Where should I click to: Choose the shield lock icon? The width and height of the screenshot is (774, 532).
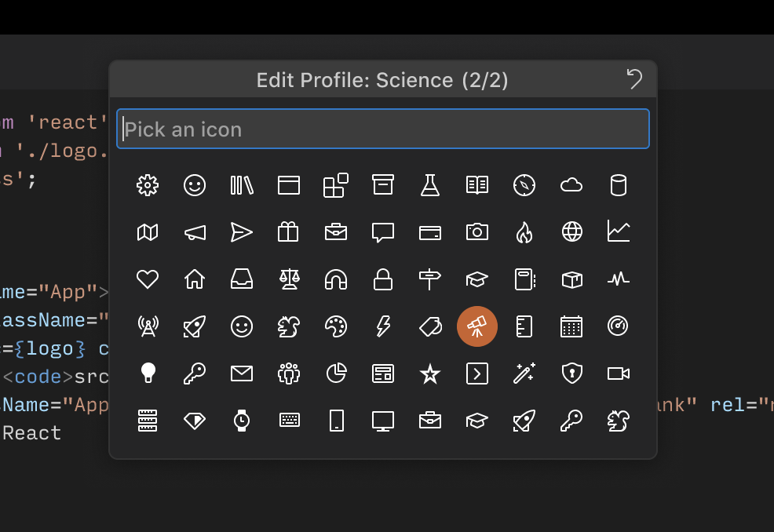coord(571,373)
